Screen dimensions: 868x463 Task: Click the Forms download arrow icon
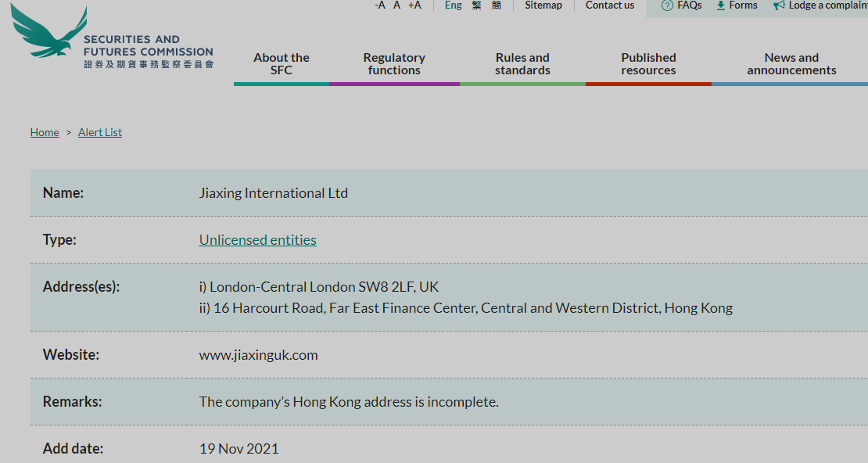point(721,5)
